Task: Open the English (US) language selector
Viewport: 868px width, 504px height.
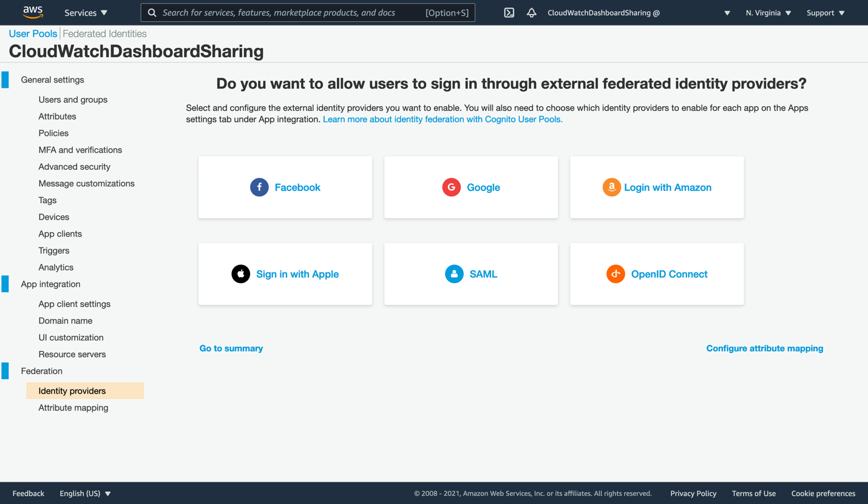Action: pyautogui.click(x=85, y=493)
